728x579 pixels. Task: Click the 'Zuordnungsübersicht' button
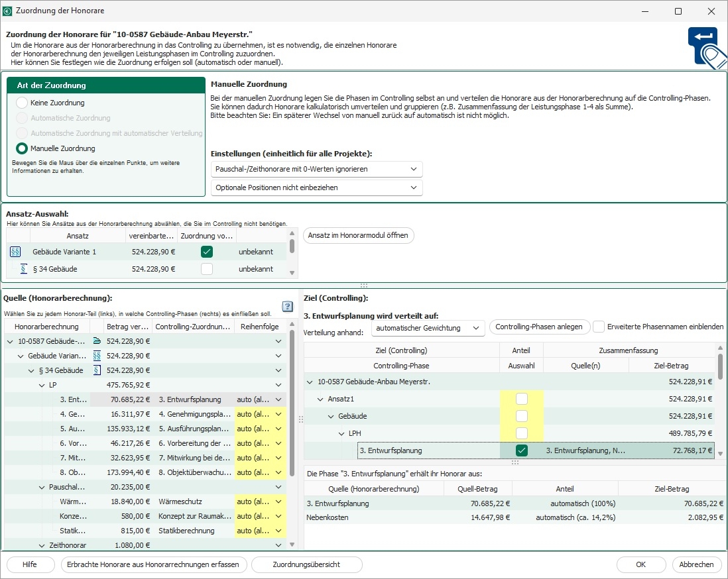click(x=307, y=564)
